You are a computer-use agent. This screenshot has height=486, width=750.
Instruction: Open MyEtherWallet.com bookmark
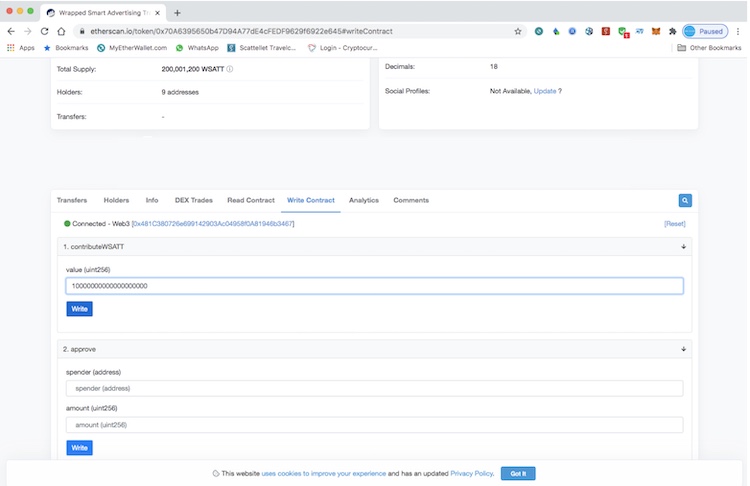point(132,48)
